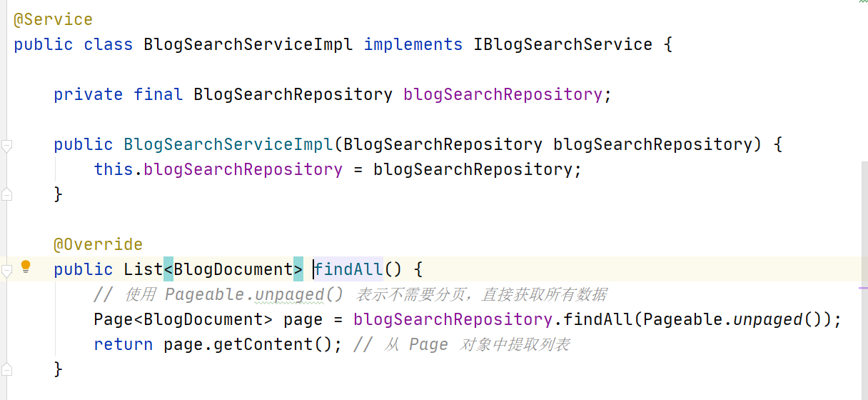868x400 pixels.
Task: Click blogSearchRepository on right side of assignment
Action: [473, 169]
